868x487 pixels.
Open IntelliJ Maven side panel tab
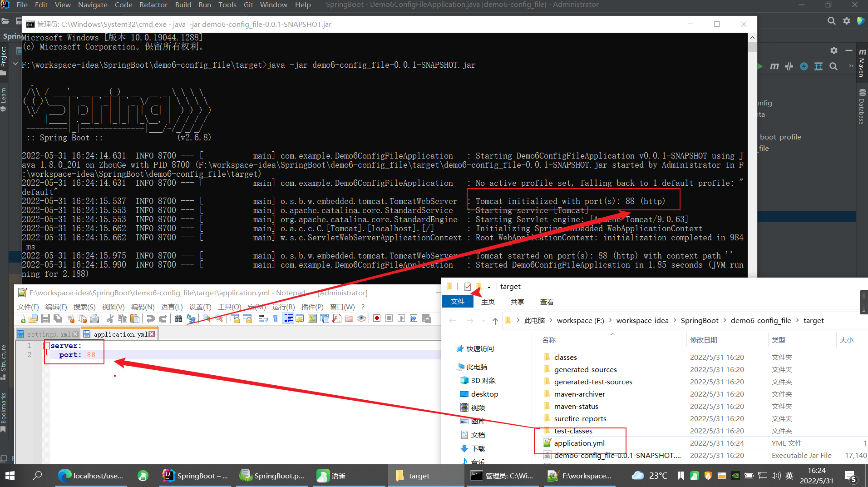coord(862,62)
